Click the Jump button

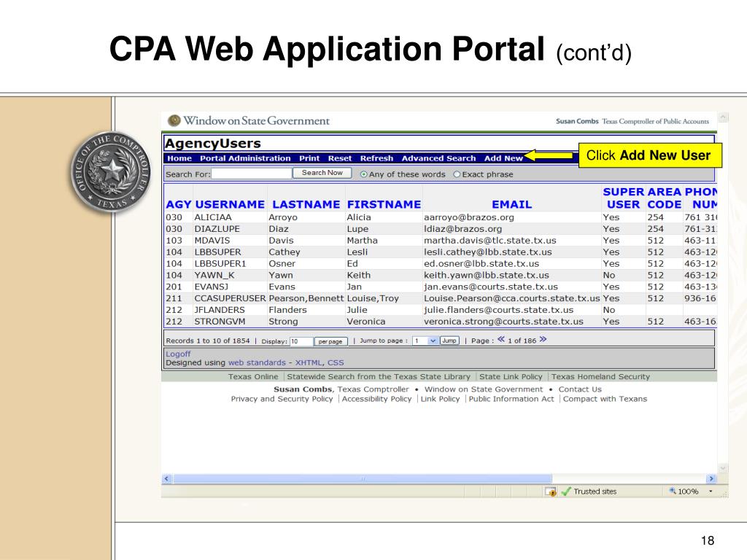[449, 341]
